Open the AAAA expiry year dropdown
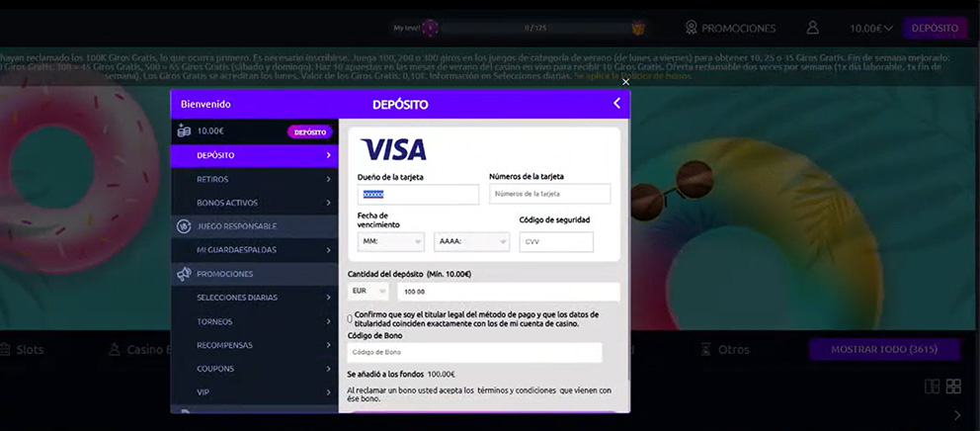Image resolution: width=980 pixels, height=431 pixels. 472,241
